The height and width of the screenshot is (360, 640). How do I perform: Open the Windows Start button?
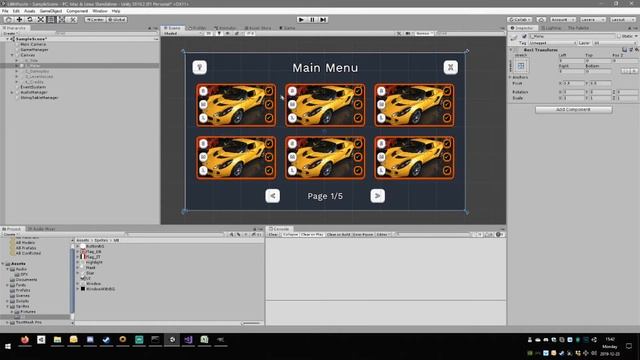point(8,346)
